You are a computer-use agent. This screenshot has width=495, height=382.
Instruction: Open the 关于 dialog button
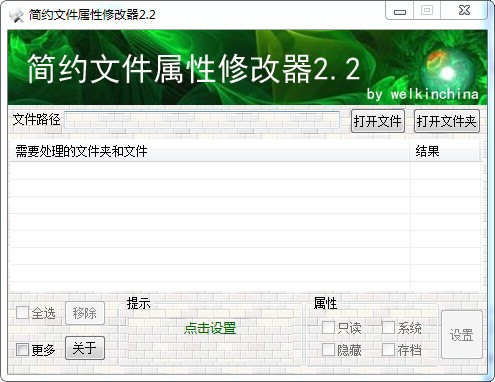click(85, 348)
